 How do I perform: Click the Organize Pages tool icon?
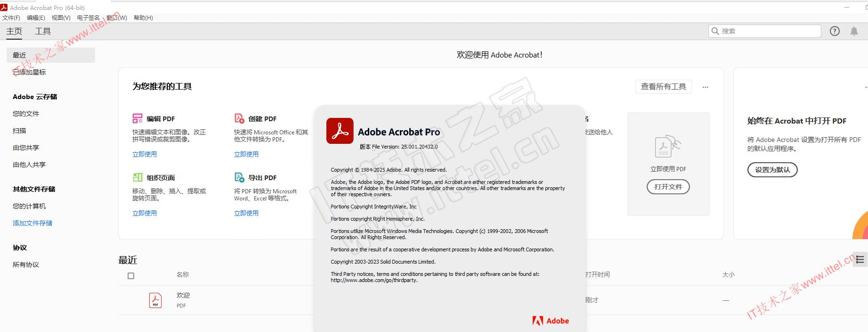pos(138,177)
